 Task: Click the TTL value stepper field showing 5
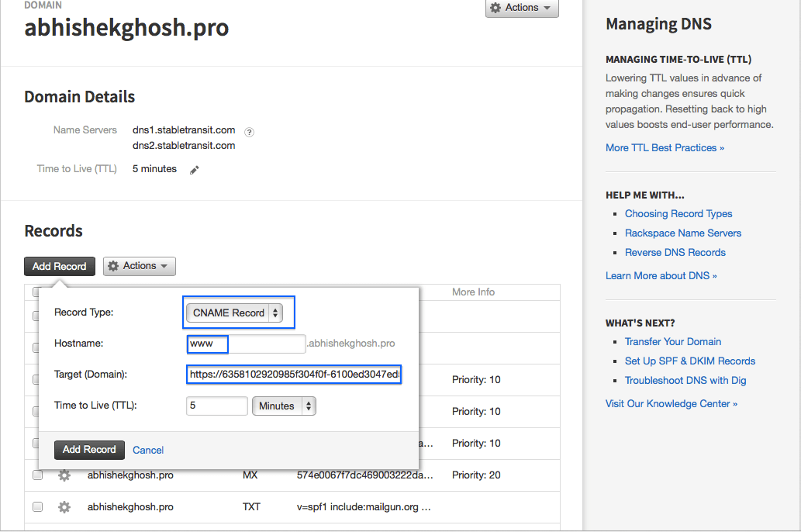click(216, 406)
